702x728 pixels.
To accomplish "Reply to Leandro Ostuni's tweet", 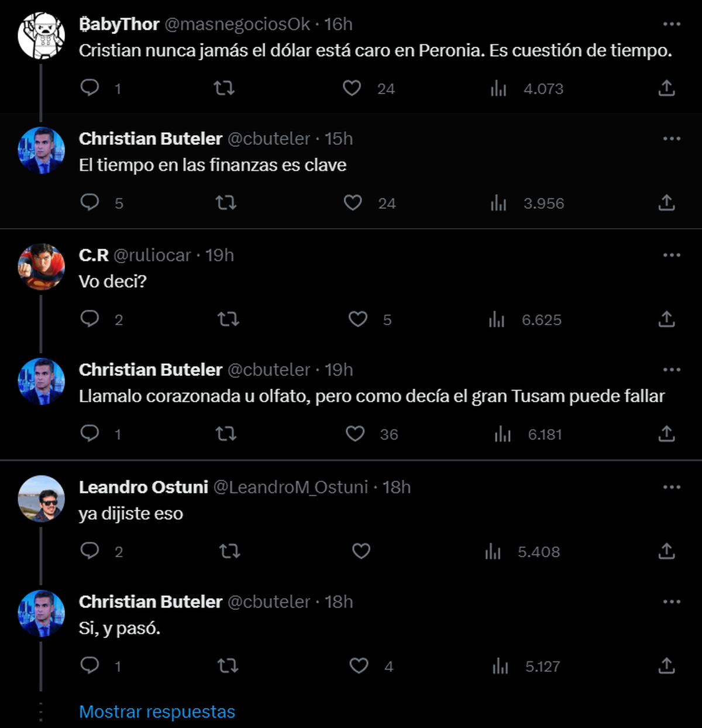I will click(90, 551).
